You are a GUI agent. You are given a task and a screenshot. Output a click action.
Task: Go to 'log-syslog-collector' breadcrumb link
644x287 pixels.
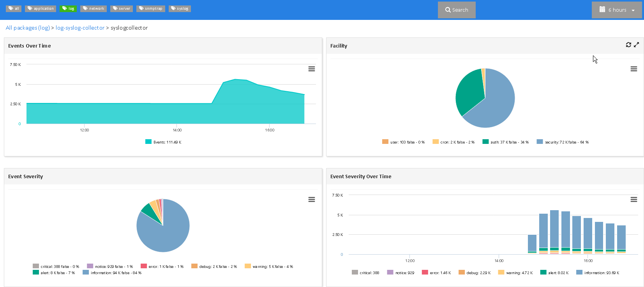[x=80, y=28]
